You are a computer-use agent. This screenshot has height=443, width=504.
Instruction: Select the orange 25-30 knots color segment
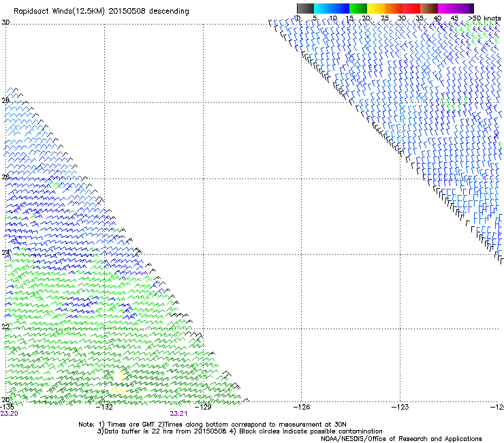click(x=394, y=8)
